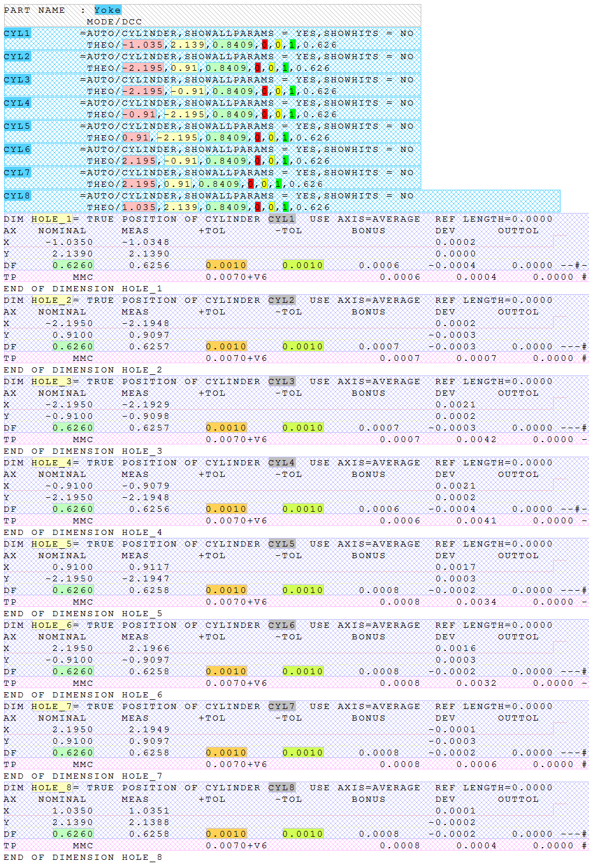589x868 pixels.
Task: Click gray CYL2 reference in HOLE_2 dimension line
Action: click(281, 300)
